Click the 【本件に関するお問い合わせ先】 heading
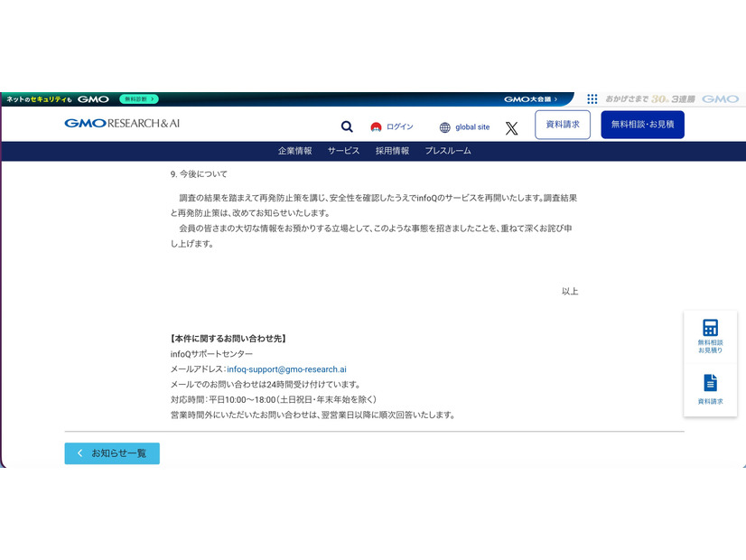Screen dimensions: 746x560 coord(228,339)
